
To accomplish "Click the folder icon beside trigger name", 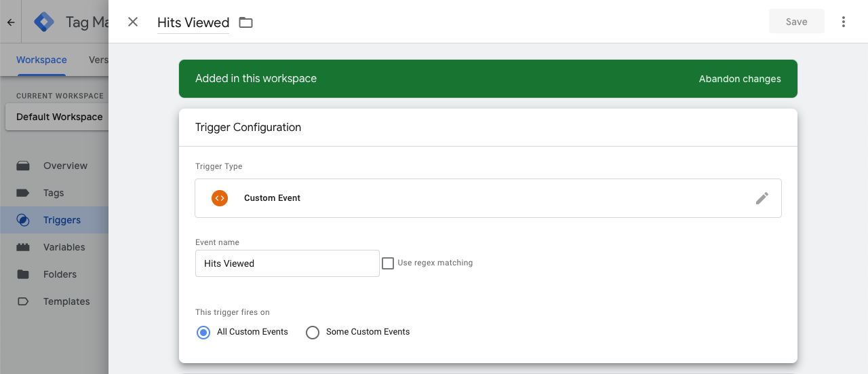I will pyautogui.click(x=245, y=22).
